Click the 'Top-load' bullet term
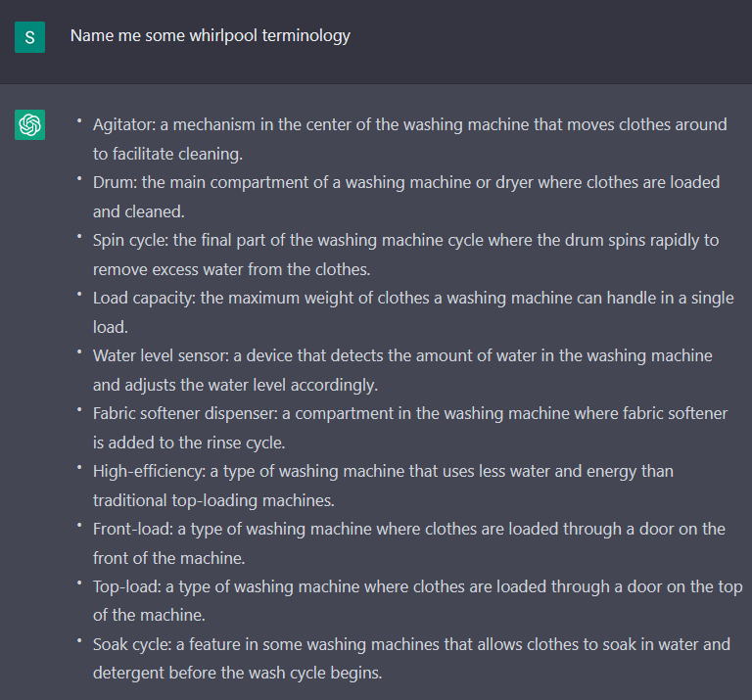The width and height of the screenshot is (752, 700). [126, 586]
